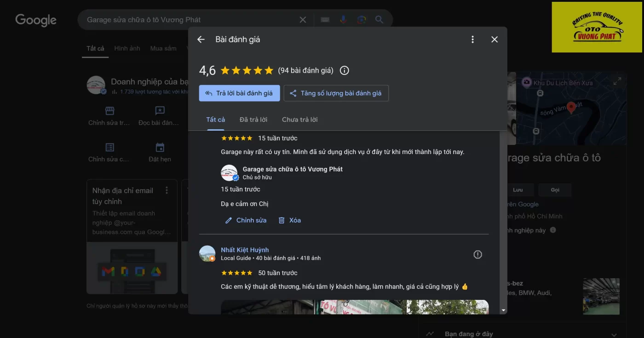Report Nhất Kiệt Huỳnh's review with flag icon

tap(478, 254)
